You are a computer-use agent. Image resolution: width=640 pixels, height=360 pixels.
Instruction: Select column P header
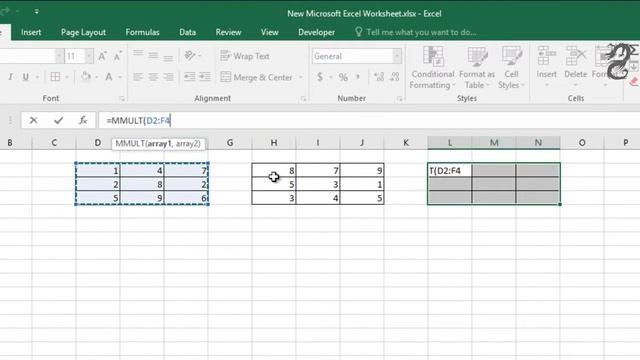tap(625, 143)
